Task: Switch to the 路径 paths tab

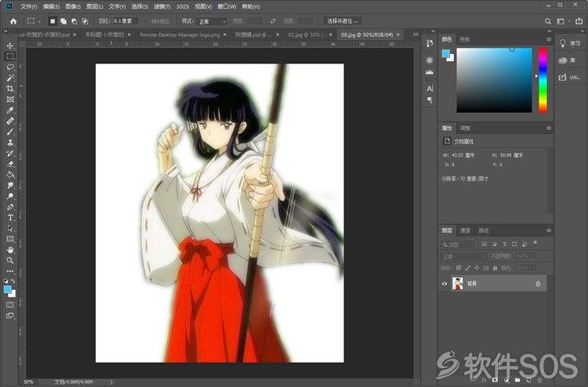Action: tap(484, 230)
